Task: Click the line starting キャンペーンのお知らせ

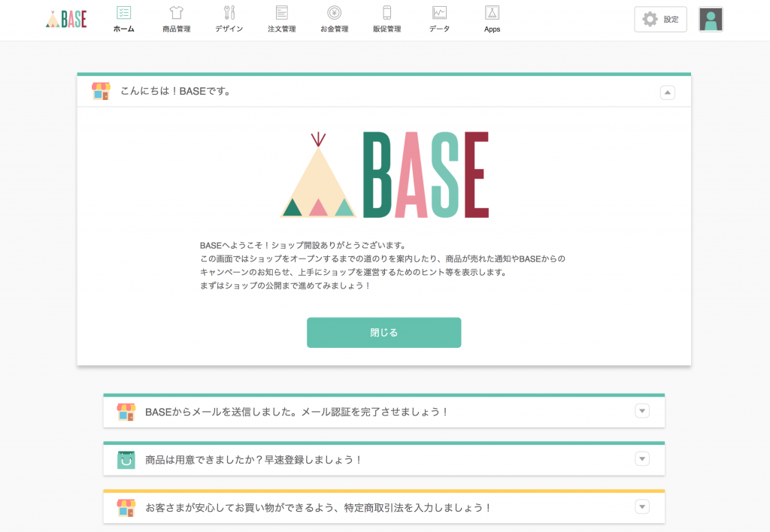Action: pyautogui.click(x=353, y=272)
